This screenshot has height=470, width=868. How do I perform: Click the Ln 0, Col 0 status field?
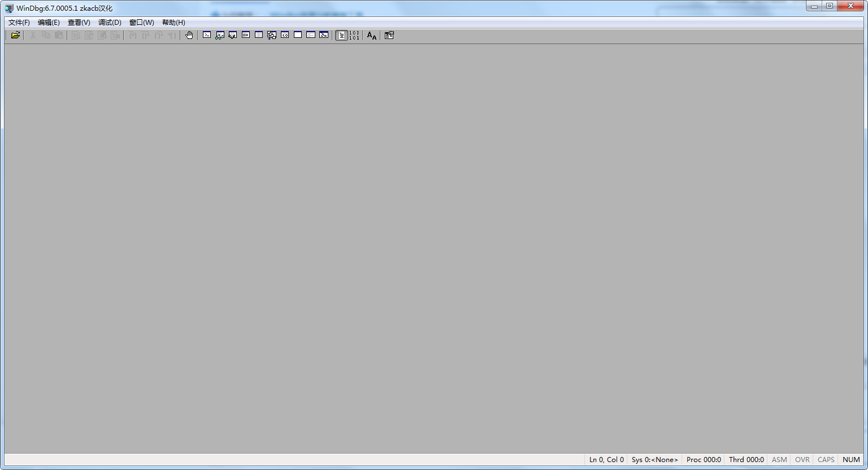click(x=606, y=460)
